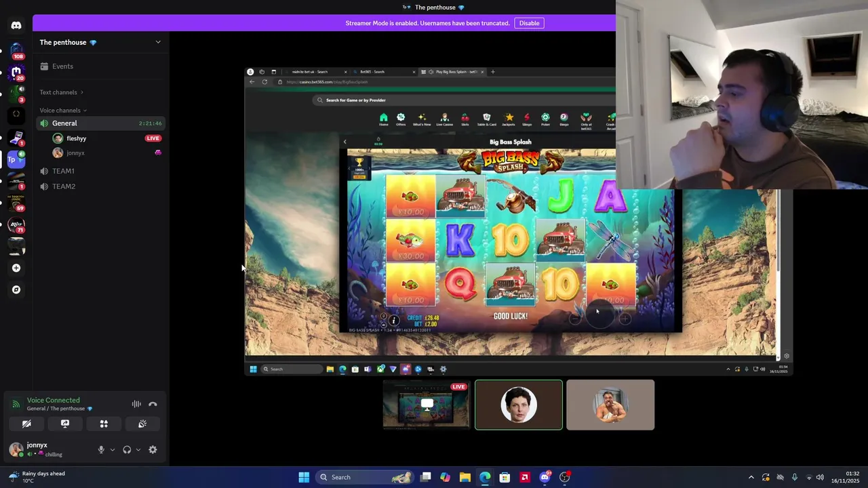Select the rightmost participant tile
The height and width of the screenshot is (488, 868).
tap(610, 405)
